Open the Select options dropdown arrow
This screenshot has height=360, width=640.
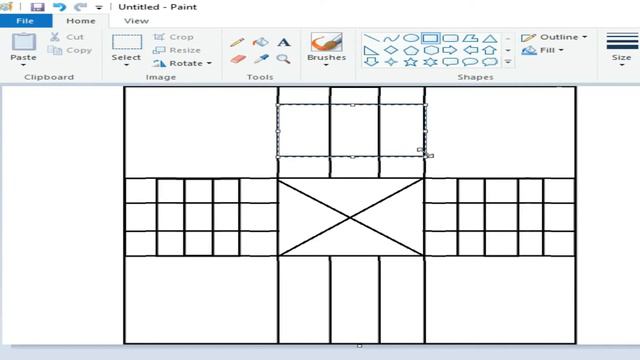tap(127, 65)
